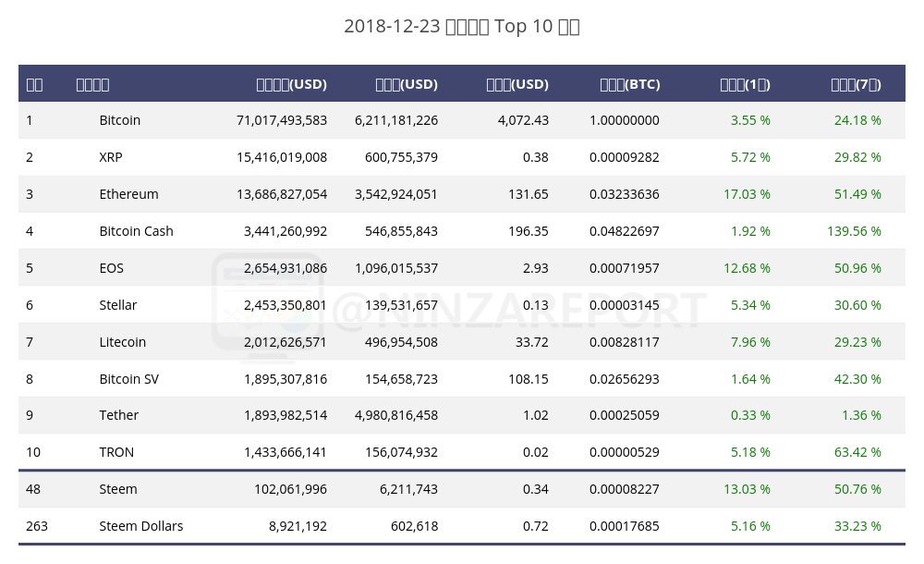Select Bitcoin BTC value 1.00000000
The width and height of the screenshot is (924, 564).
click(624, 120)
